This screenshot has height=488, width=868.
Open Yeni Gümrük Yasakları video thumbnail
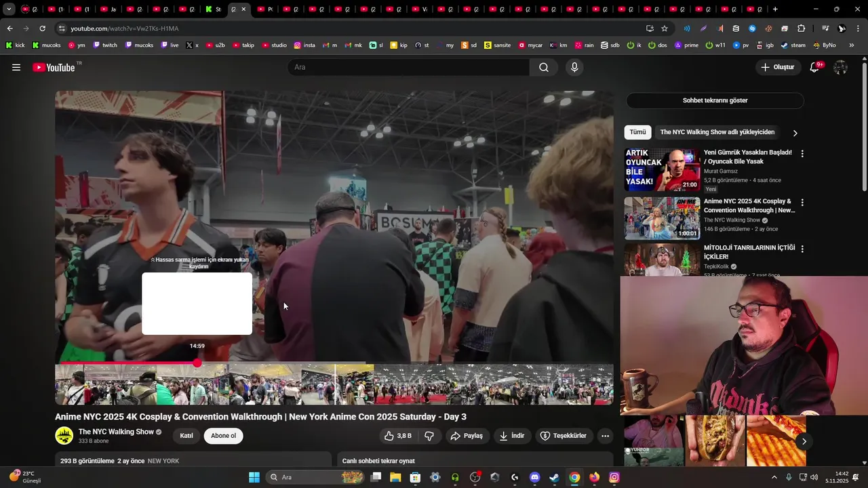(x=662, y=170)
